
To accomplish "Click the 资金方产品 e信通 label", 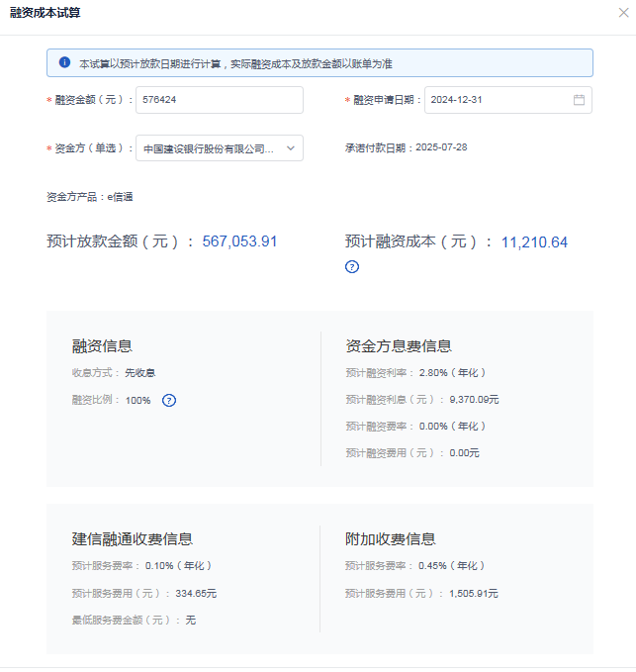I will (x=90, y=197).
